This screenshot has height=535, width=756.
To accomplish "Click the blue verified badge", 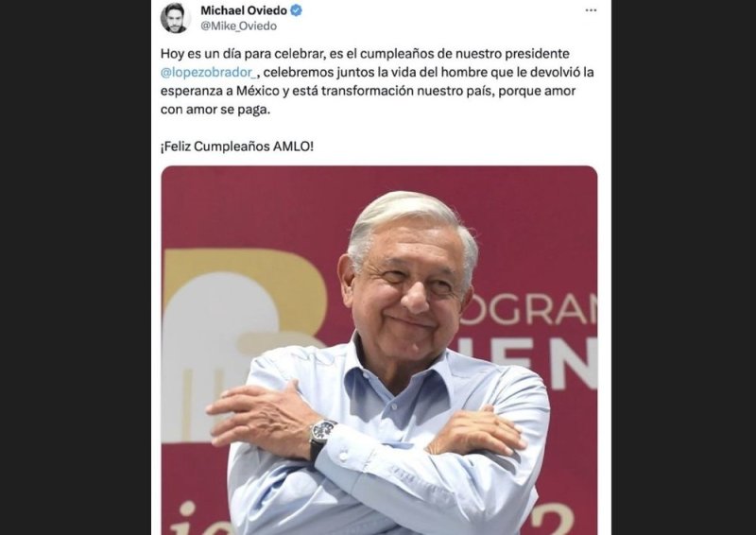I will pos(296,10).
